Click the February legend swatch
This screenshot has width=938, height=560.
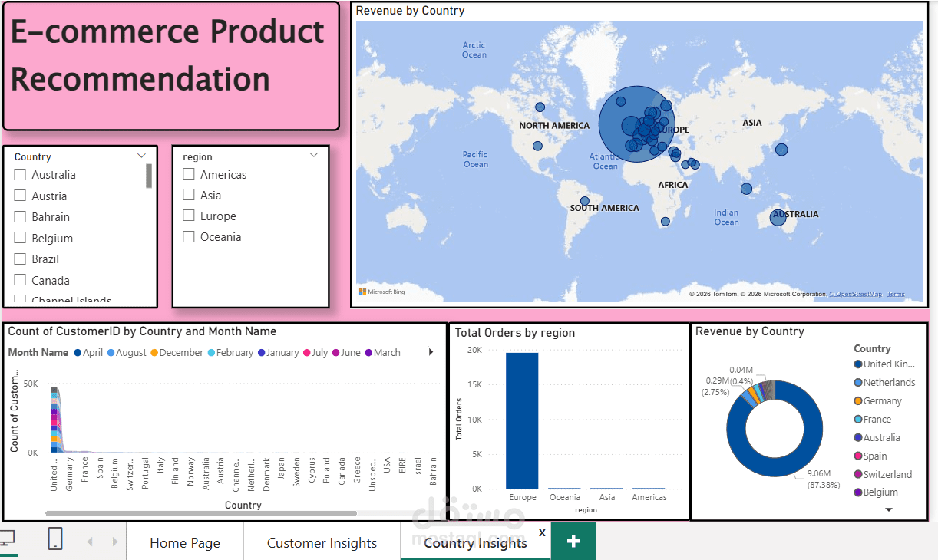pos(211,353)
